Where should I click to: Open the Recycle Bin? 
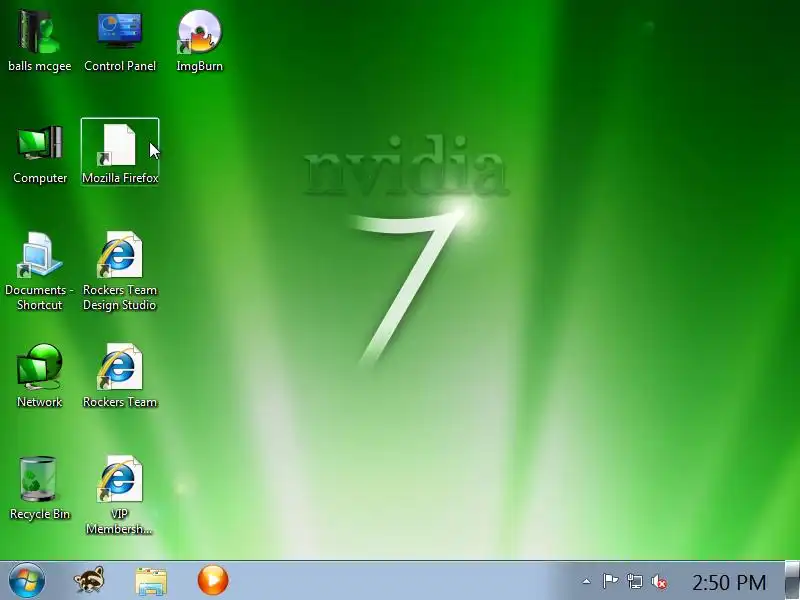pos(39,488)
